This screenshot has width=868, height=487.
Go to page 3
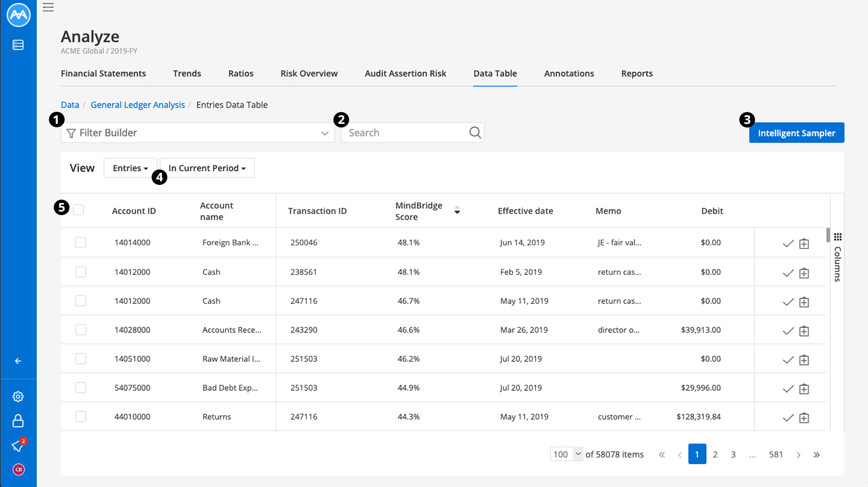point(733,454)
